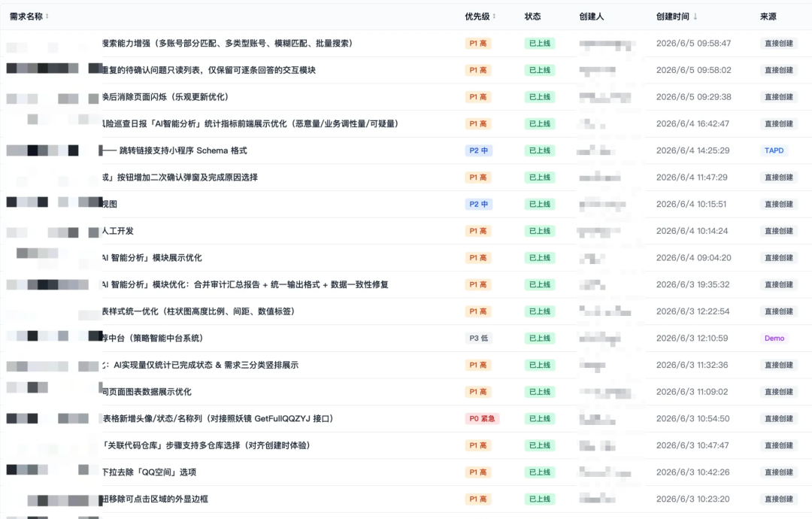The image size is (812, 519).
Task: Click the 状态 column header
Action: click(x=532, y=17)
